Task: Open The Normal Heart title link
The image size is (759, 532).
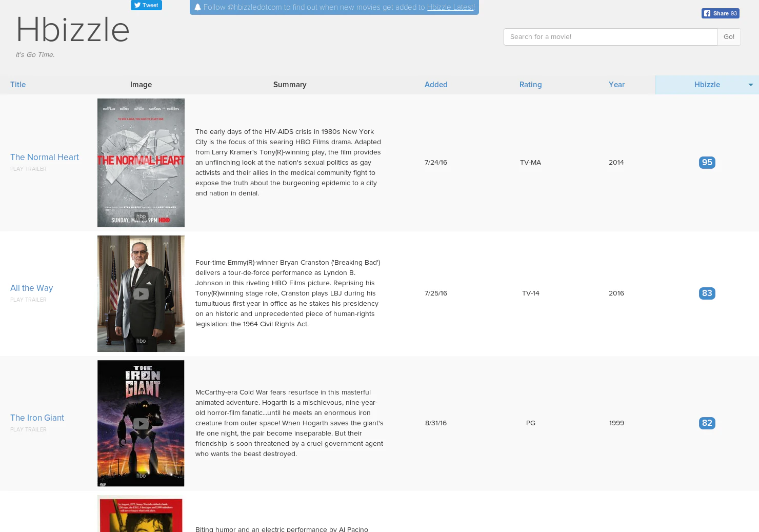Action: pyautogui.click(x=45, y=157)
